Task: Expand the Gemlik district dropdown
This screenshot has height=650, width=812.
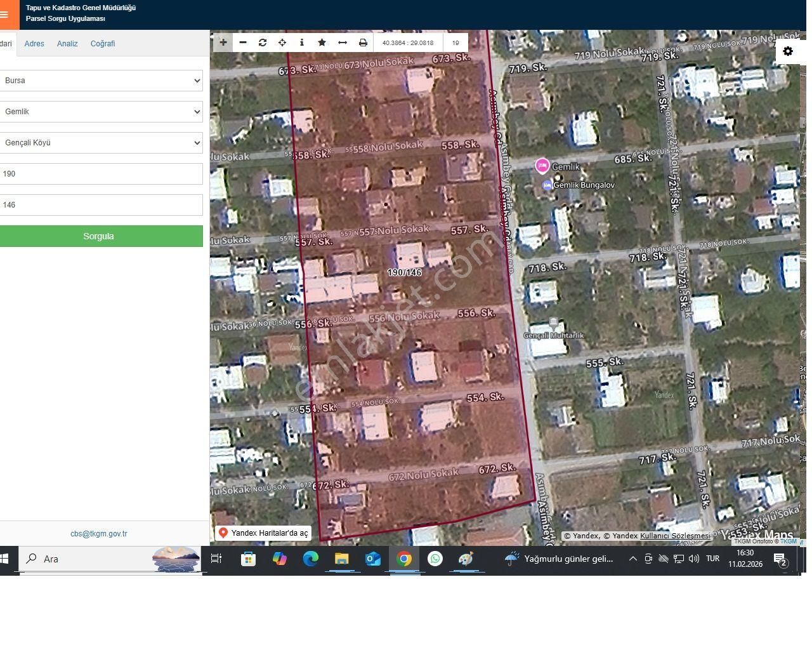Action: tap(101, 112)
